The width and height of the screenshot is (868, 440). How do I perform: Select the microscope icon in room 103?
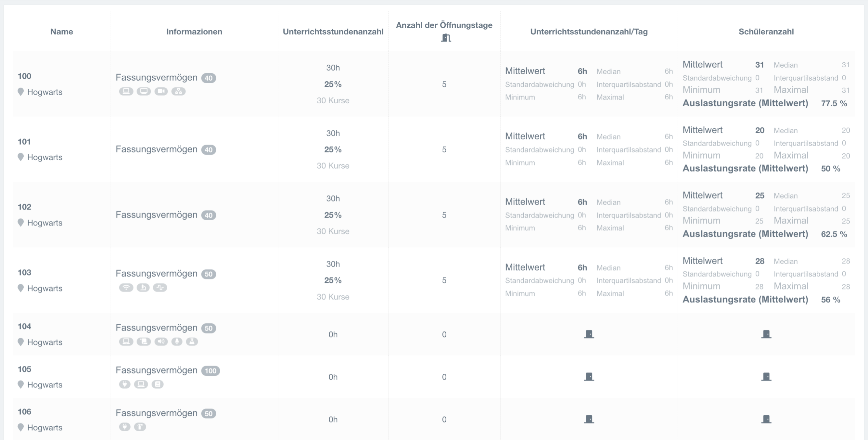[x=143, y=288]
